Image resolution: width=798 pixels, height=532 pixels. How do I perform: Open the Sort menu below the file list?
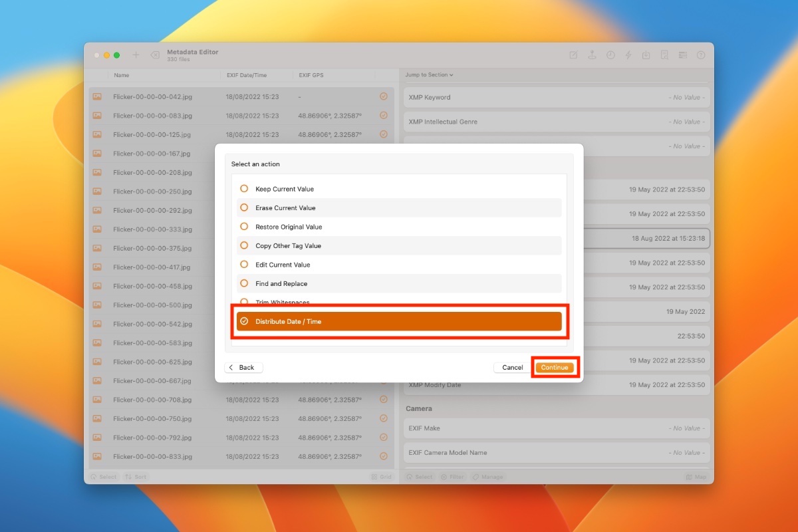(x=136, y=477)
